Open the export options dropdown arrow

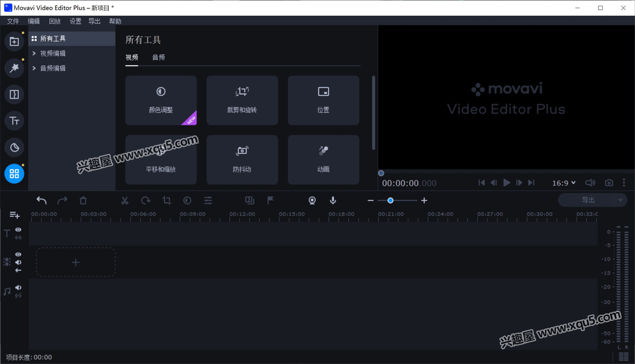(x=620, y=200)
